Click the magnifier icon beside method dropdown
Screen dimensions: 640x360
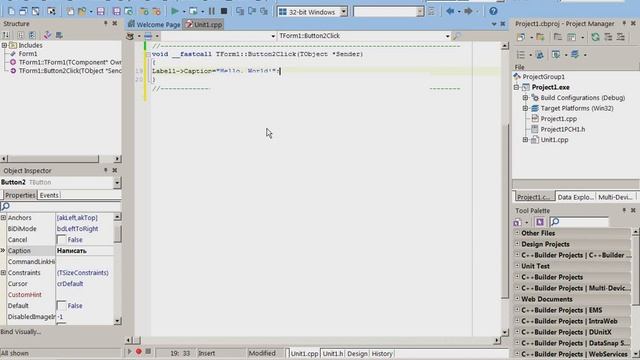(x=456, y=36)
